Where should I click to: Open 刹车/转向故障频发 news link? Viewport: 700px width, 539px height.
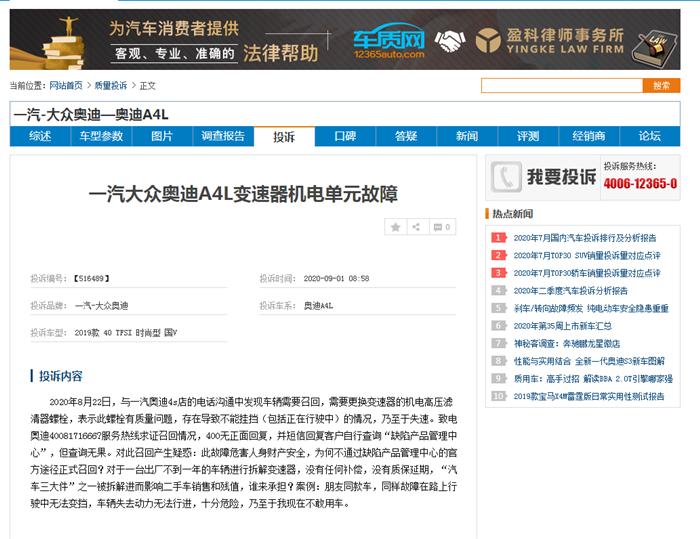591,309
